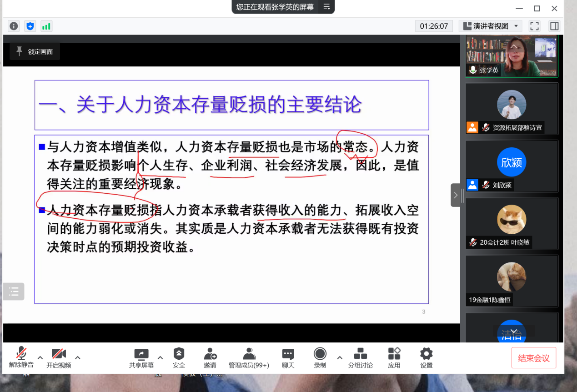Open the screen viewing options menu at top
The height and width of the screenshot is (392, 577).
pos(326,7)
